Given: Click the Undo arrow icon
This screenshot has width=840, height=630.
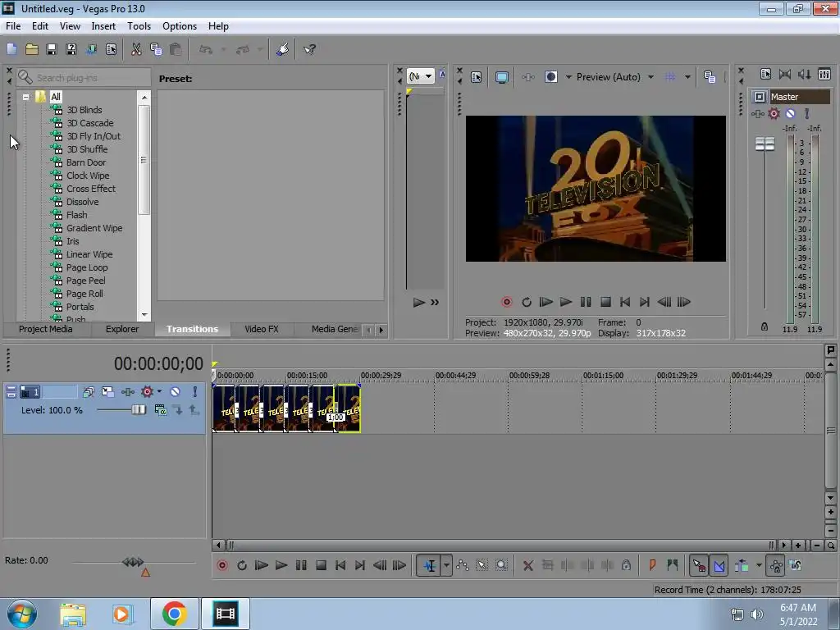Looking at the screenshot, I should (206, 49).
